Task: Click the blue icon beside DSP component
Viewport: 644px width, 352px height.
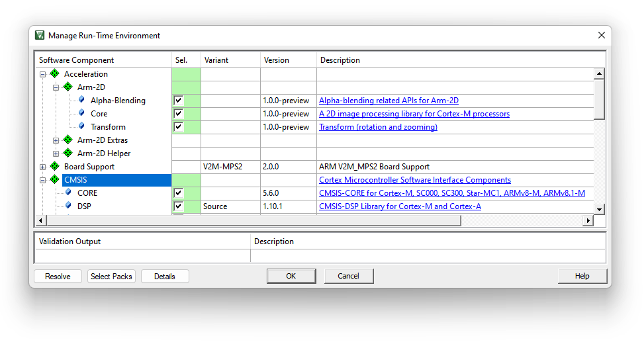Action: pyautogui.click(x=68, y=206)
